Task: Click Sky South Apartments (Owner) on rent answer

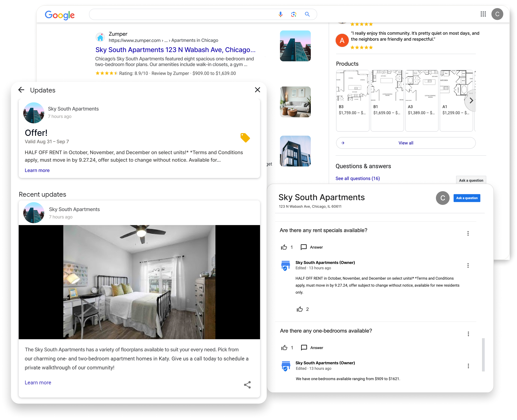Action: pyautogui.click(x=325, y=263)
